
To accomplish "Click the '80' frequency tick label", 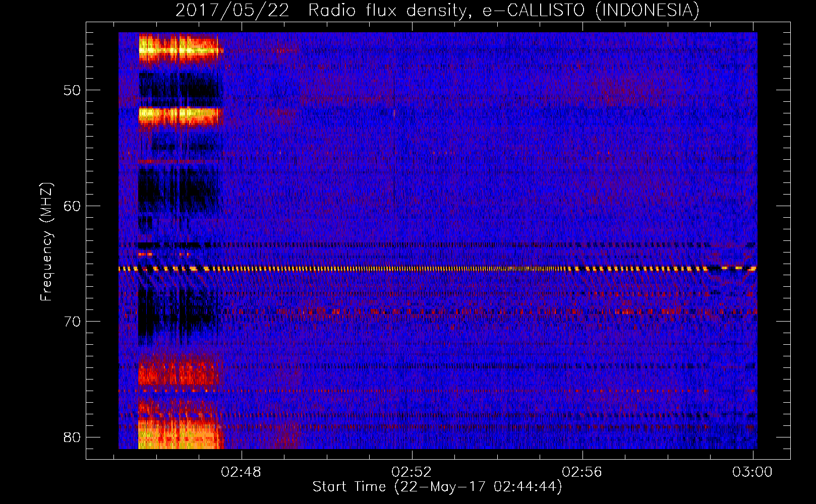I will [x=73, y=437].
